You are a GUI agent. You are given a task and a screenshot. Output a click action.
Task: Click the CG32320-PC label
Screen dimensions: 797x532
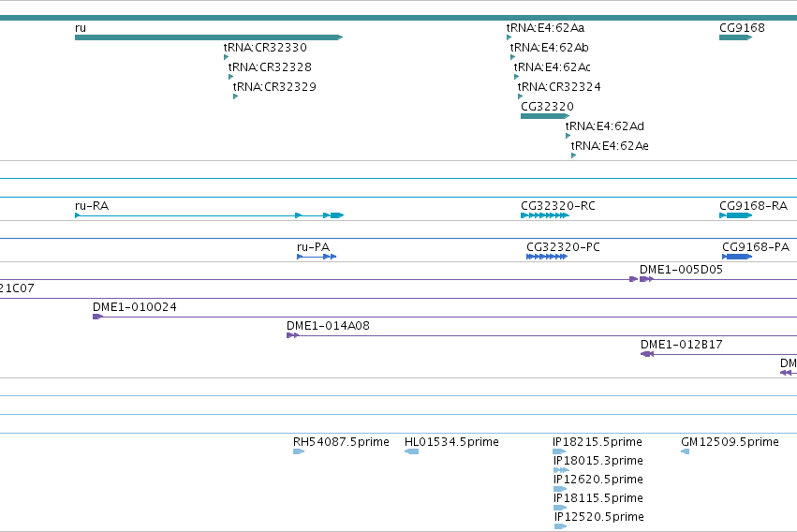pos(563,247)
